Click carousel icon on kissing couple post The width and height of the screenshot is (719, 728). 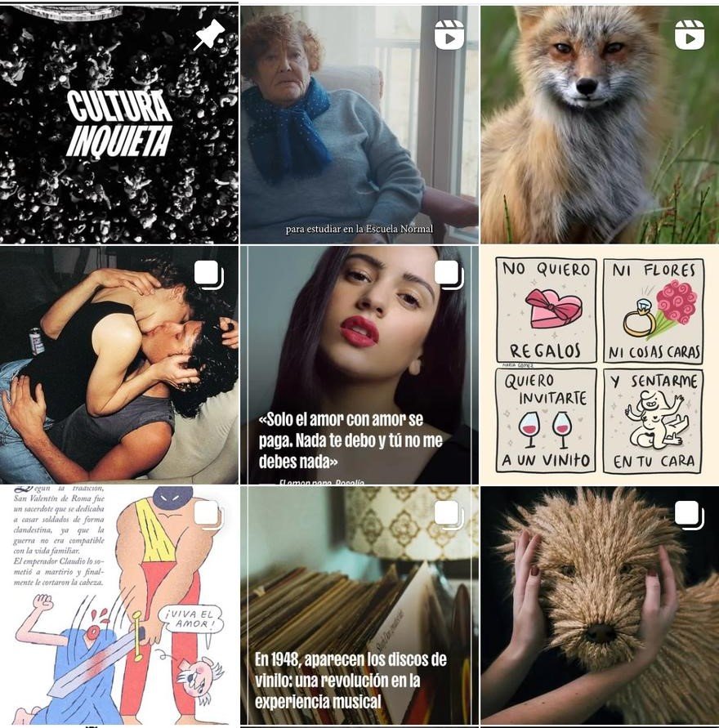tap(209, 275)
